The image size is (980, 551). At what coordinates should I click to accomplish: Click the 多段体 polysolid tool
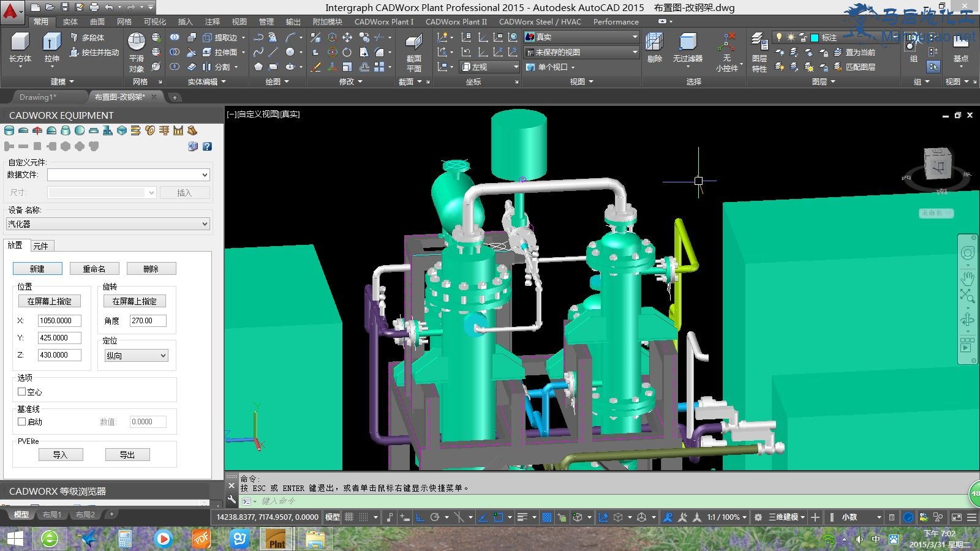tap(87, 37)
